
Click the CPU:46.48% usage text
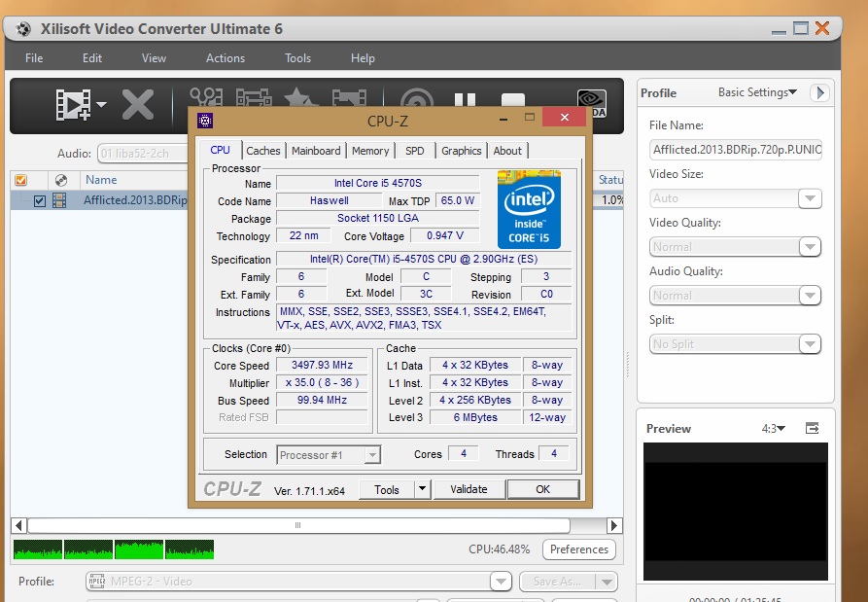pyautogui.click(x=500, y=549)
